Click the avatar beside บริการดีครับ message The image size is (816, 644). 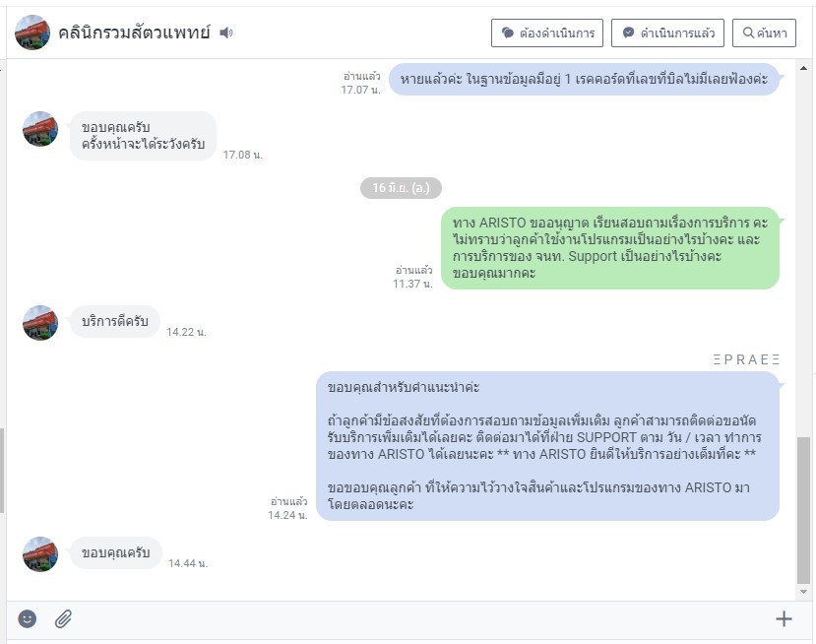40,323
